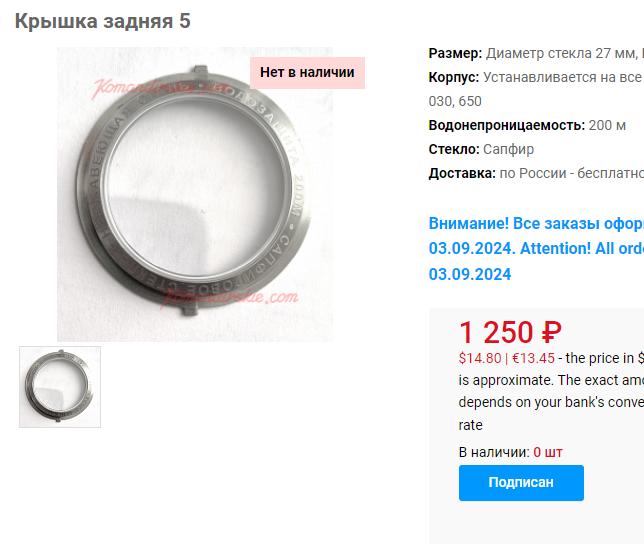644x544 pixels.
Task: Click the upper Komandirskie.com watermark on photo
Action: 158,88
